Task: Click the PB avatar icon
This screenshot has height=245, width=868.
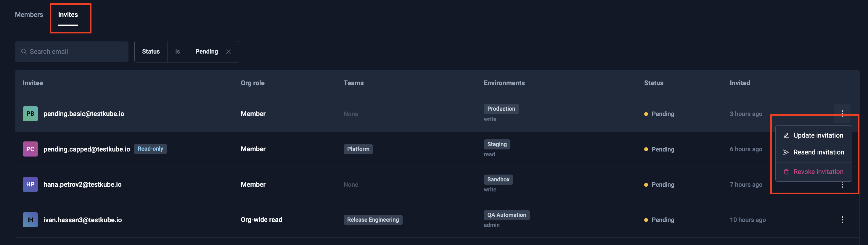Action: [30, 114]
